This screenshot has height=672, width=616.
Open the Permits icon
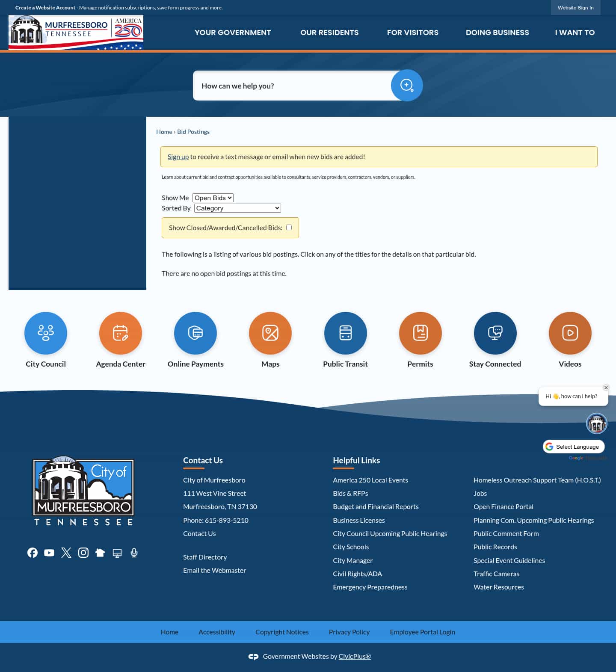click(x=421, y=333)
